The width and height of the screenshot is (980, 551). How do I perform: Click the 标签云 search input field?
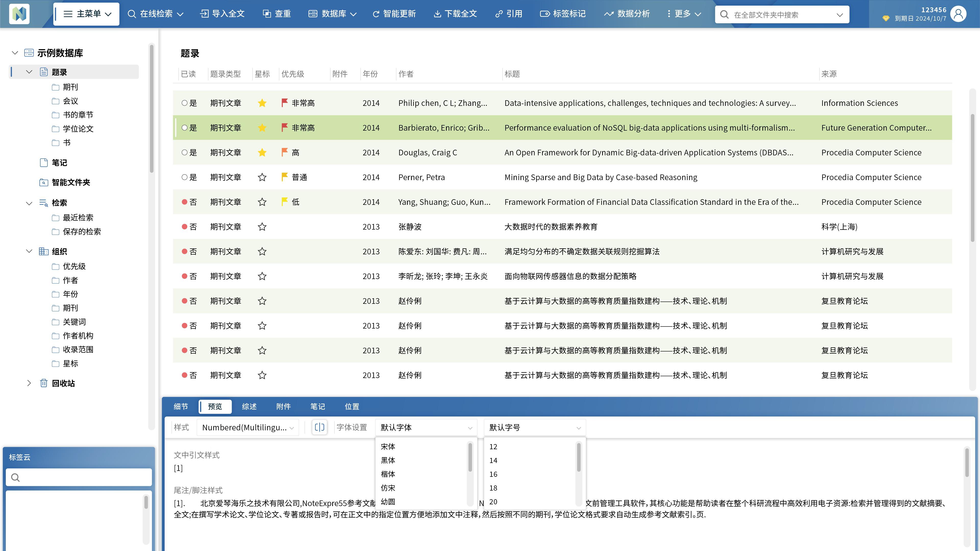(x=84, y=477)
